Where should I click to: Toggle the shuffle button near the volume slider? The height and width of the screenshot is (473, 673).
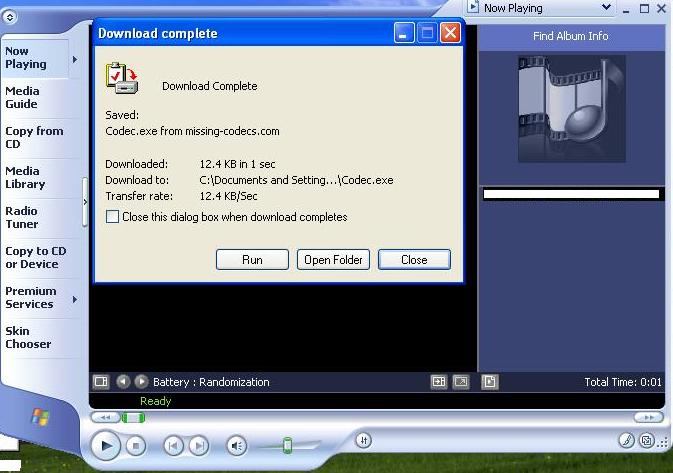364,440
